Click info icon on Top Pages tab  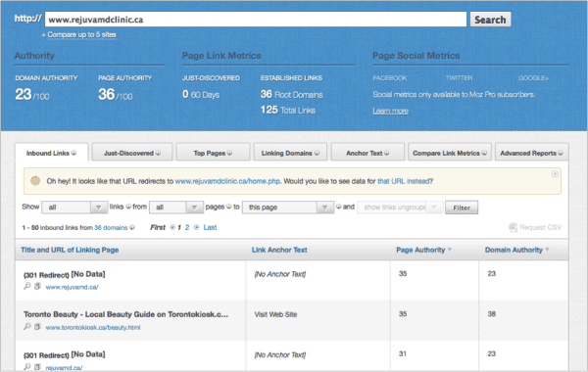tap(229, 153)
